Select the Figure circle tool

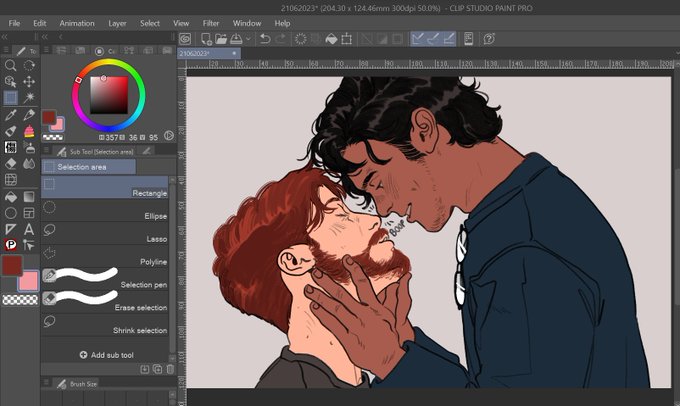point(10,213)
